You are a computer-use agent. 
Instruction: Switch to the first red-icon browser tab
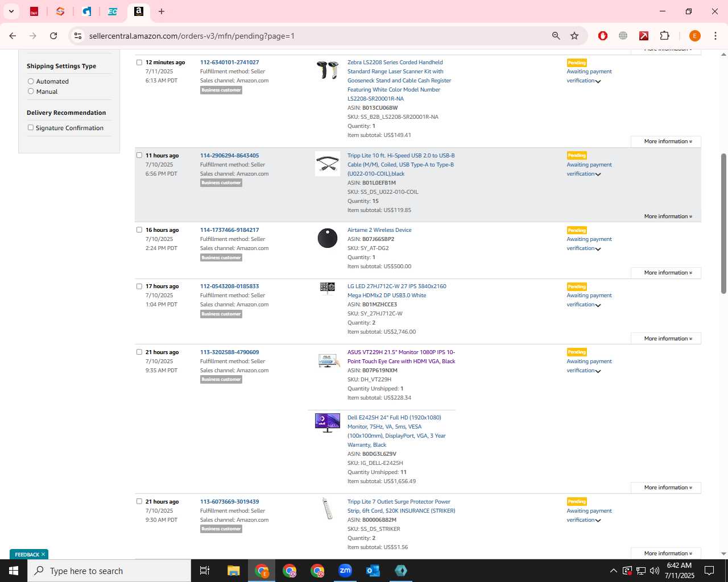click(34, 11)
